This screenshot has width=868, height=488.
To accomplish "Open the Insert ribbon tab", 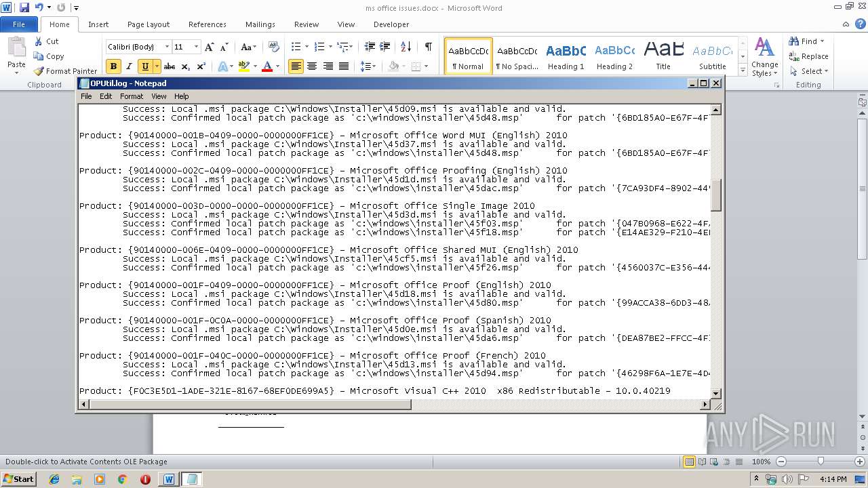I will click(x=98, y=24).
